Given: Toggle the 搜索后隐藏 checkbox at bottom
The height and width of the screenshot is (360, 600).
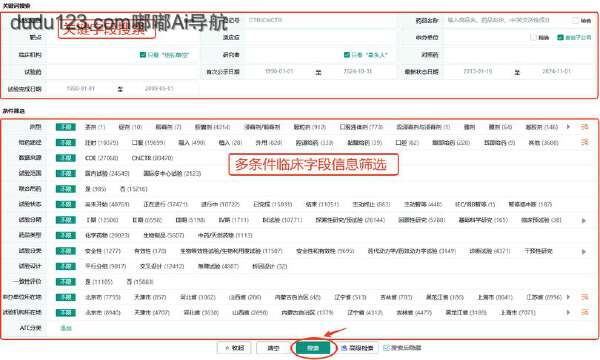Looking at the screenshot, I should [x=386, y=348].
